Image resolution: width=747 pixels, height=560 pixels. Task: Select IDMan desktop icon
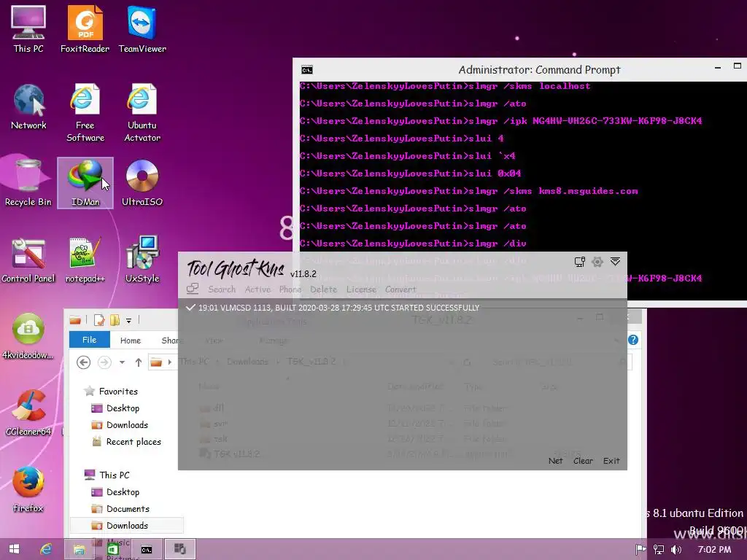pos(85,183)
